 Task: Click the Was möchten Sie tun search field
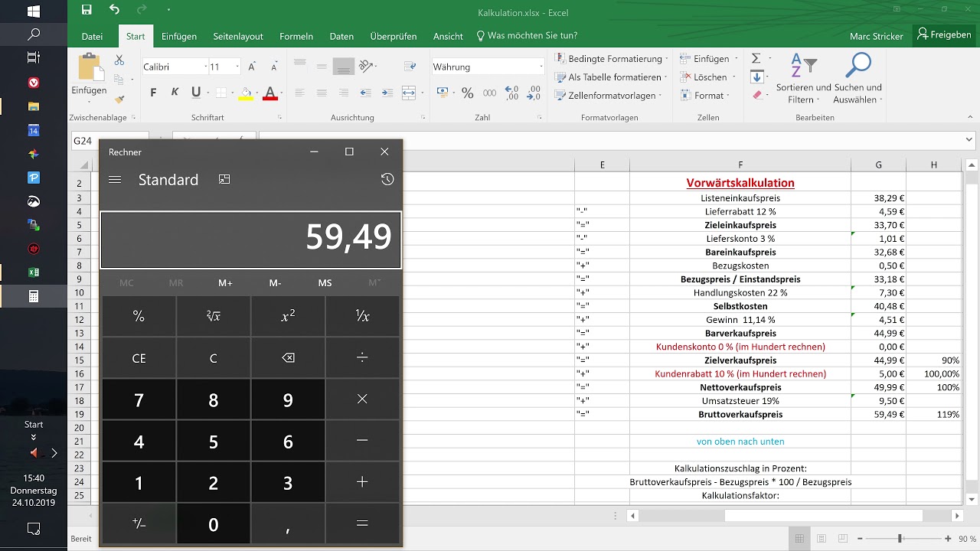click(x=527, y=36)
